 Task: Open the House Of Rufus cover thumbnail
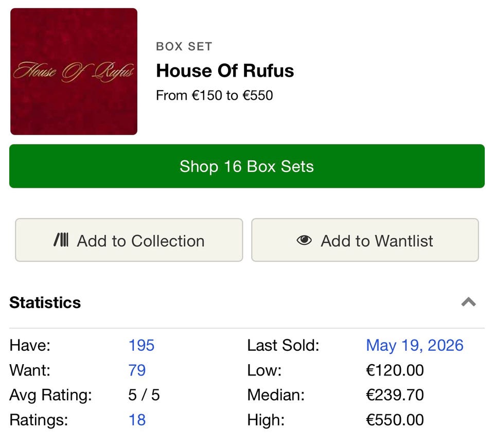pos(74,71)
